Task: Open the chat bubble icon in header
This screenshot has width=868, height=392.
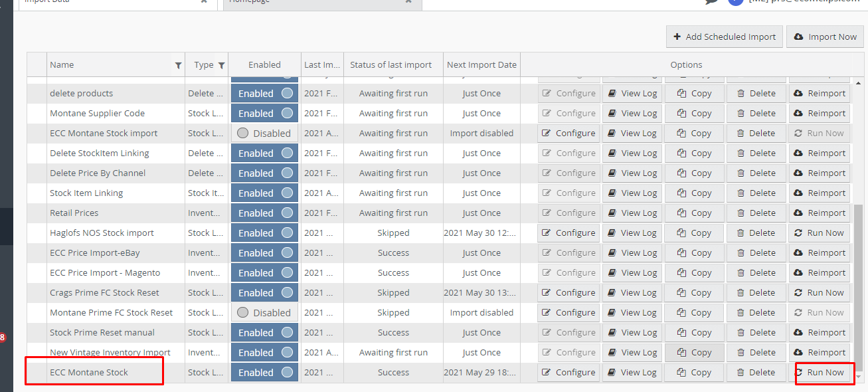Action: pyautogui.click(x=711, y=2)
